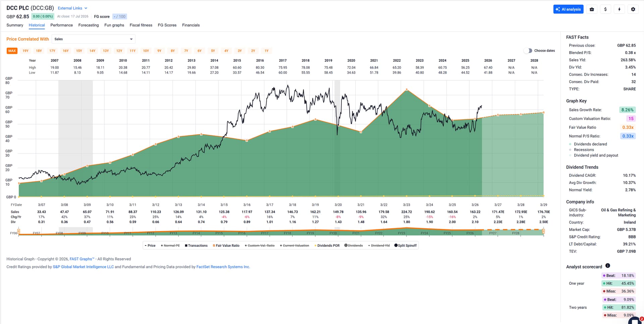Viewport: 644px width, 324px height.
Task: Click the AI analysis button
Action: pos(568,9)
